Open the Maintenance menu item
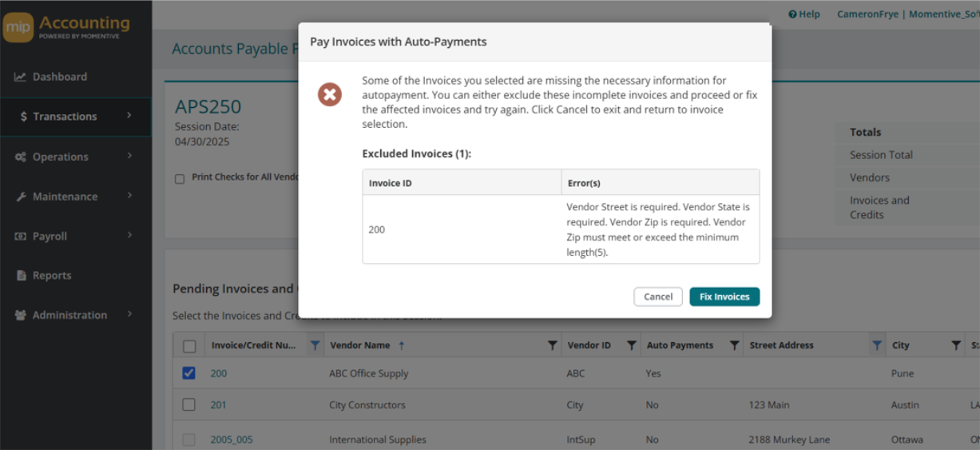This screenshot has width=980, height=450. pyautogui.click(x=65, y=197)
